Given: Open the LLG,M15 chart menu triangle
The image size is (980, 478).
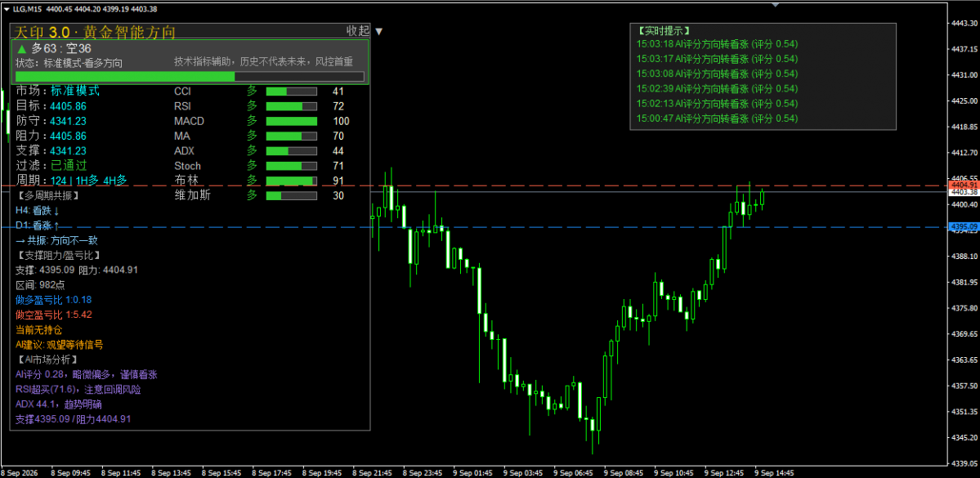Looking at the screenshot, I should (7, 9).
